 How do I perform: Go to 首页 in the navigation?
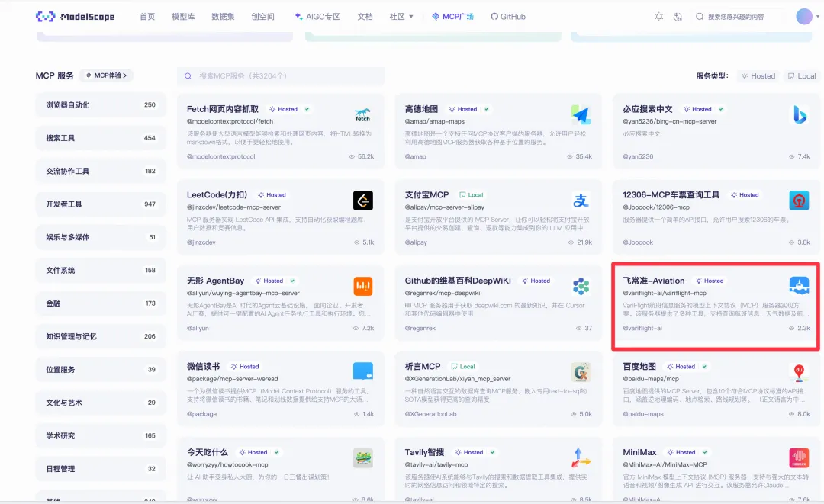(147, 17)
